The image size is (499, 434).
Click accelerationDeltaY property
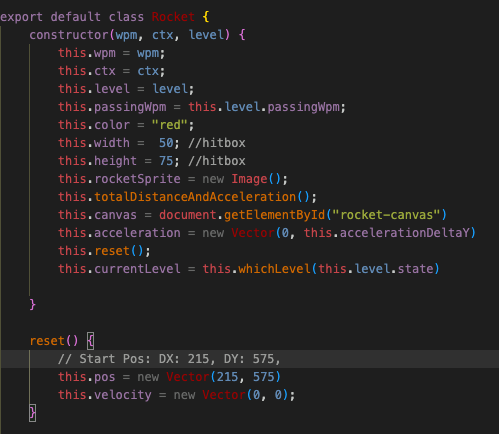tap(405, 233)
